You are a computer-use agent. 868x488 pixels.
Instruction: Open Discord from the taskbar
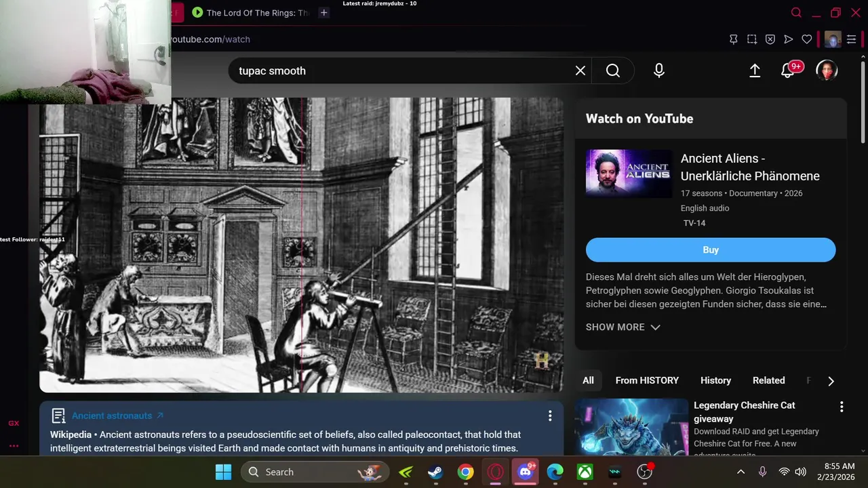[x=526, y=472]
